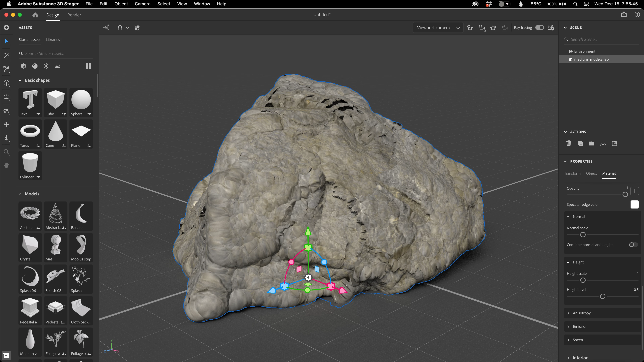Viewport: 644px width, 362px height.
Task: Expand the Emission section
Action: click(x=580, y=326)
